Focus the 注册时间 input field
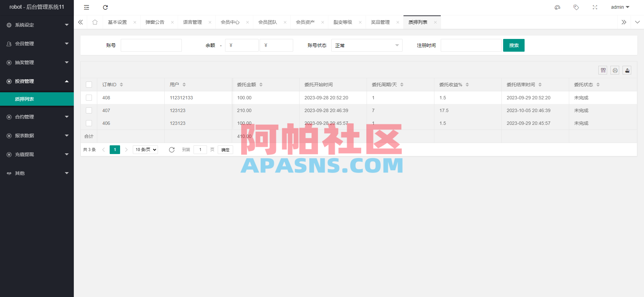The height and width of the screenshot is (297, 644). 471,45
